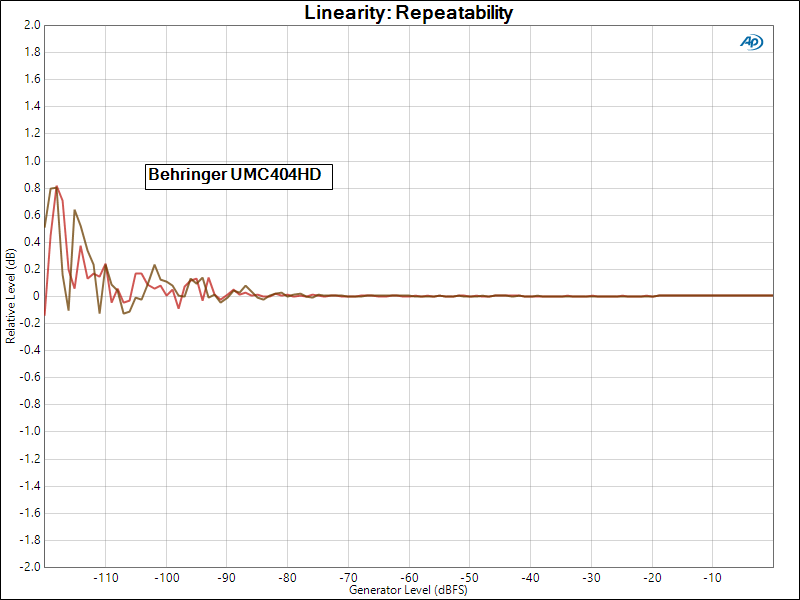The image size is (800, 600).
Task: Click the -40 x-axis tick label
Action: point(530,578)
